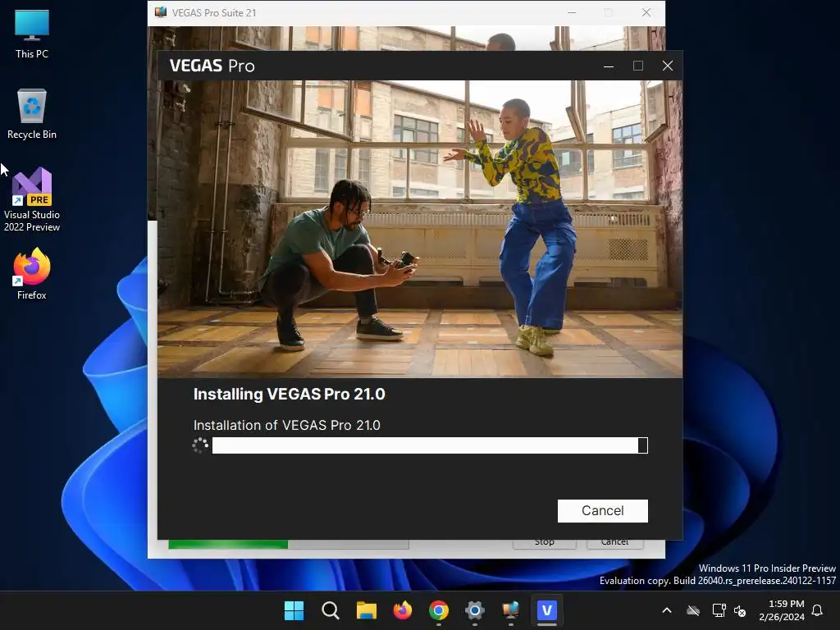Click the cloud sync tray icon

(x=693, y=610)
